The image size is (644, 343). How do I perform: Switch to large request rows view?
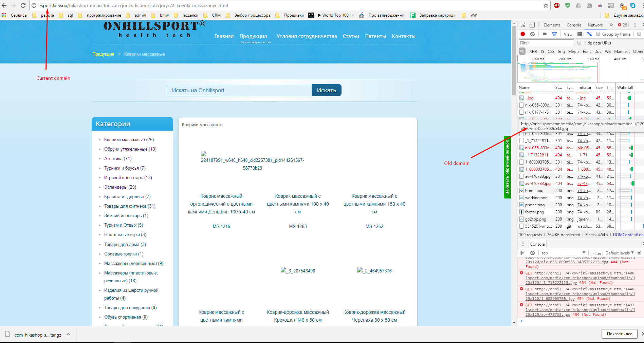click(580, 34)
